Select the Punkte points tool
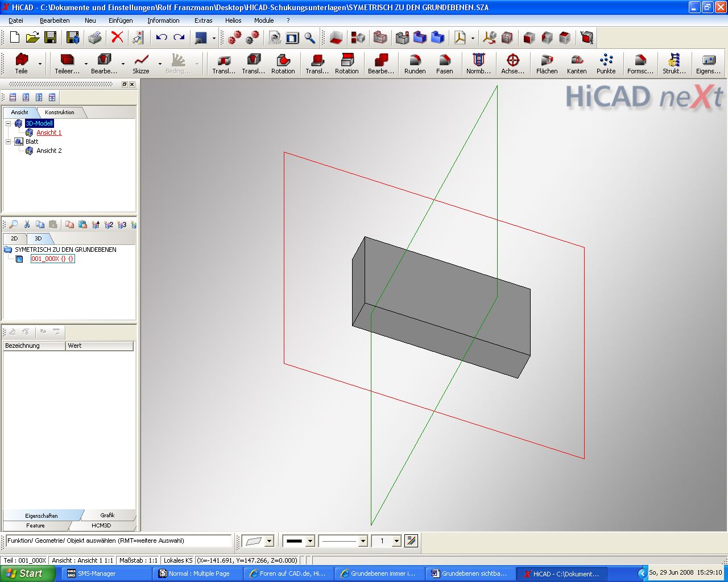The height and width of the screenshot is (582, 728). (x=606, y=63)
